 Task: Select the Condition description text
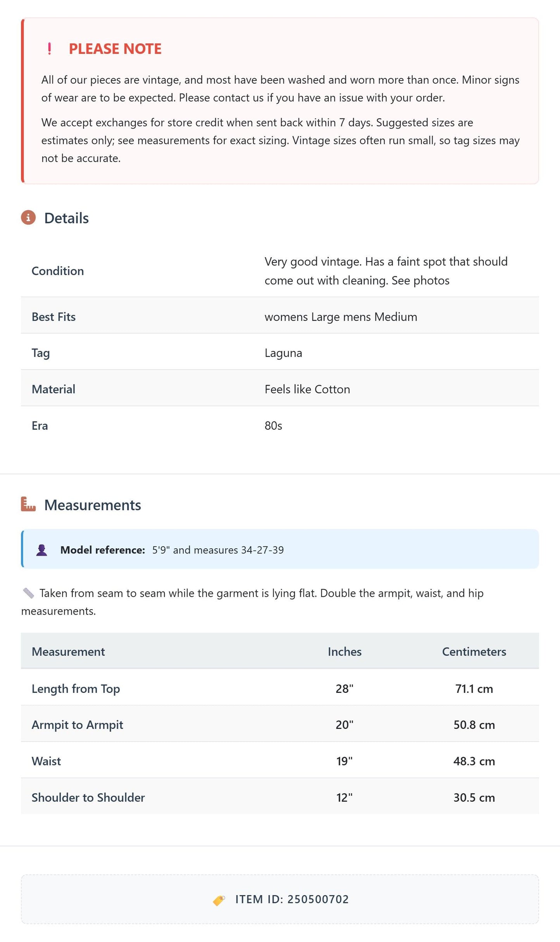(386, 271)
